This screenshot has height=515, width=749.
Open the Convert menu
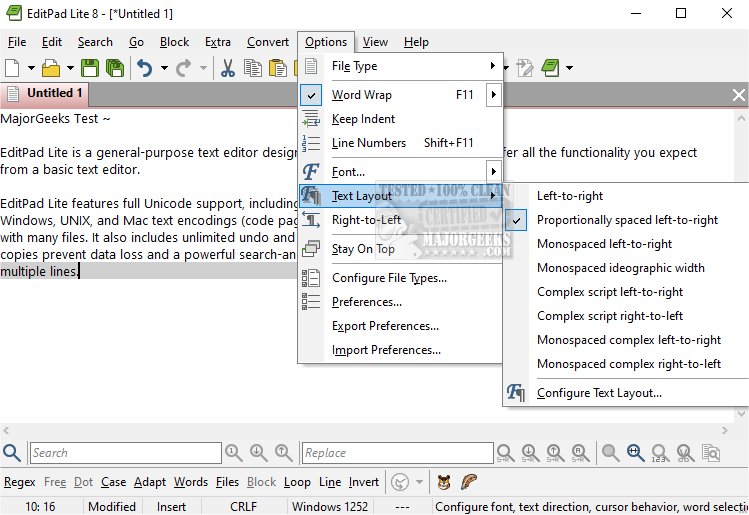pyautogui.click(x=267, y=42)
